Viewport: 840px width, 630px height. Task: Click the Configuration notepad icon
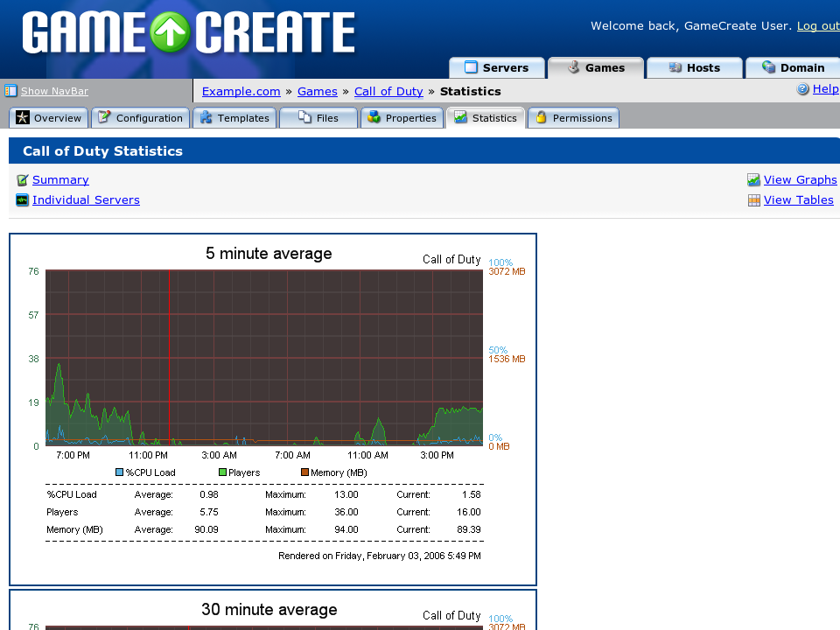pyautogui.click(x=104, y=117)
